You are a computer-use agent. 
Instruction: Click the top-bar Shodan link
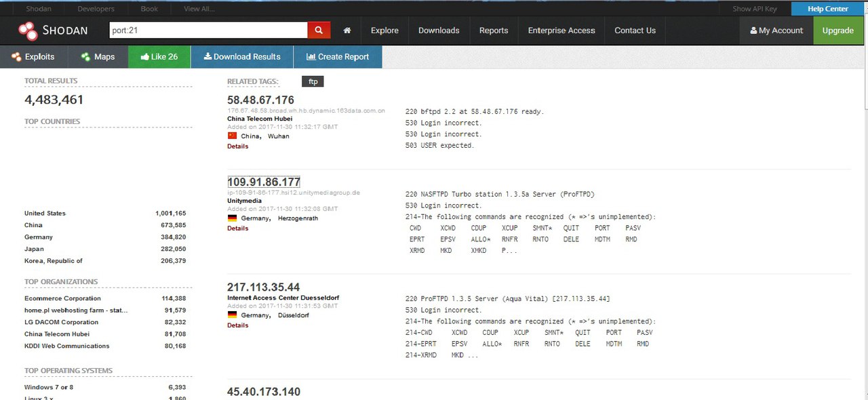point(39,9)
